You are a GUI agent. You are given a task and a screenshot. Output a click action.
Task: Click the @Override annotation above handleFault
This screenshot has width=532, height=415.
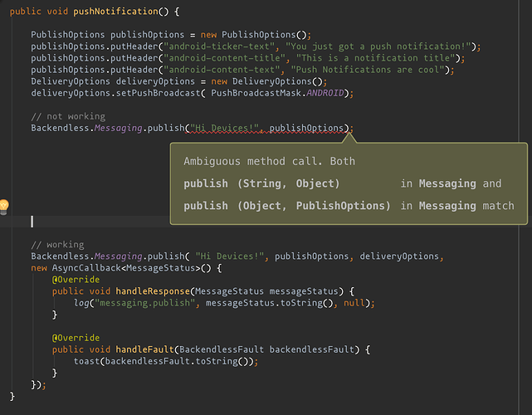coord(76,338)
